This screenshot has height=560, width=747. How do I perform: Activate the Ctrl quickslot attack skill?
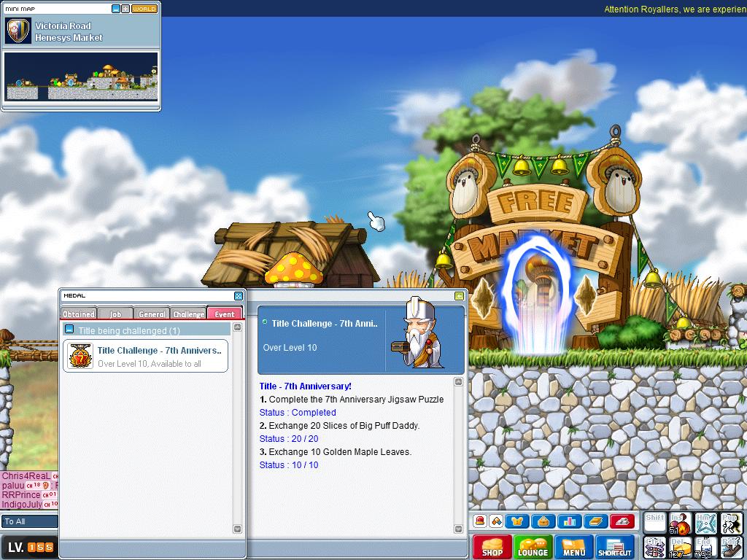point(654,547)
